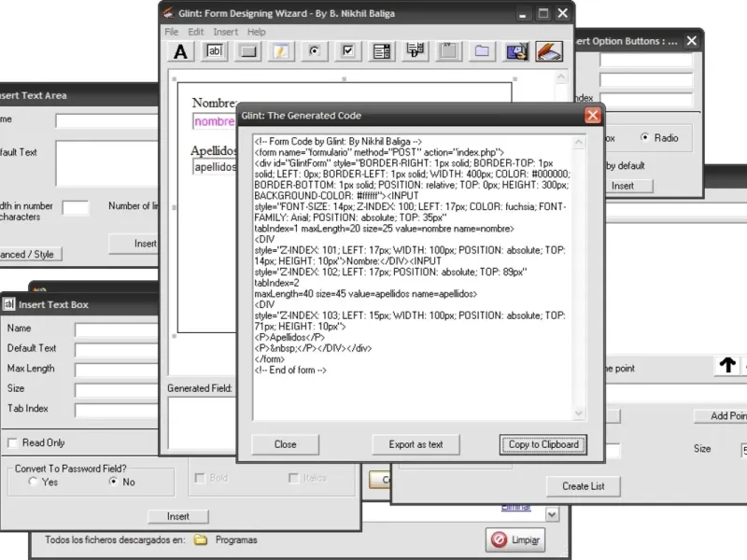Click the Limpiar button

(515, 540)
